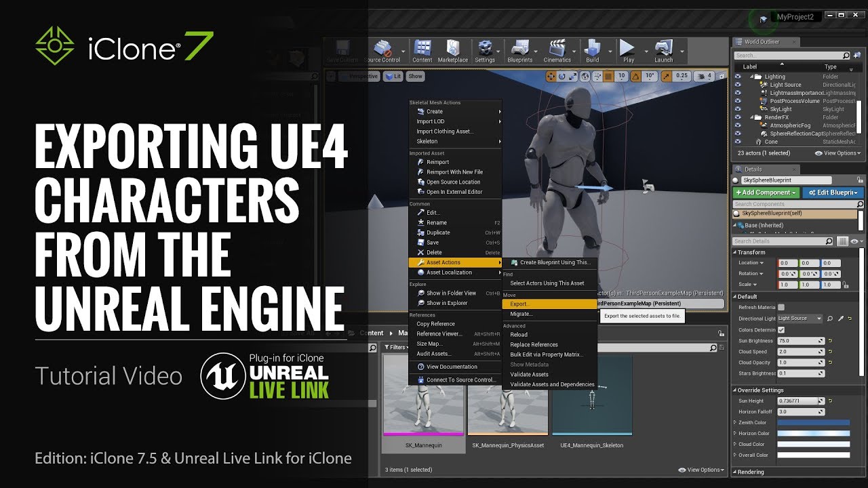Collapse the Override Settings section

735,390
